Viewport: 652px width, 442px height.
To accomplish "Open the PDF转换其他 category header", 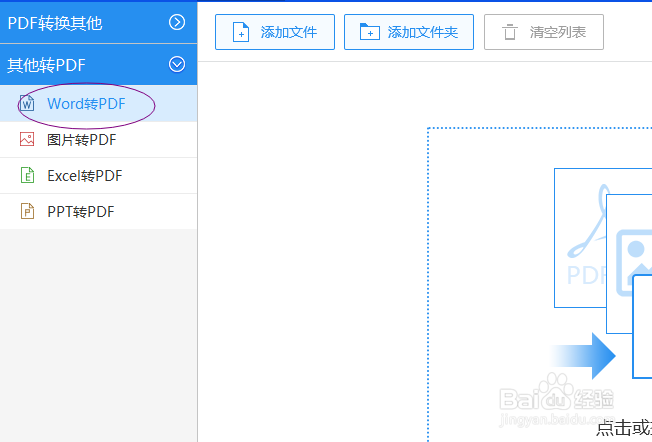I will 98,22.
